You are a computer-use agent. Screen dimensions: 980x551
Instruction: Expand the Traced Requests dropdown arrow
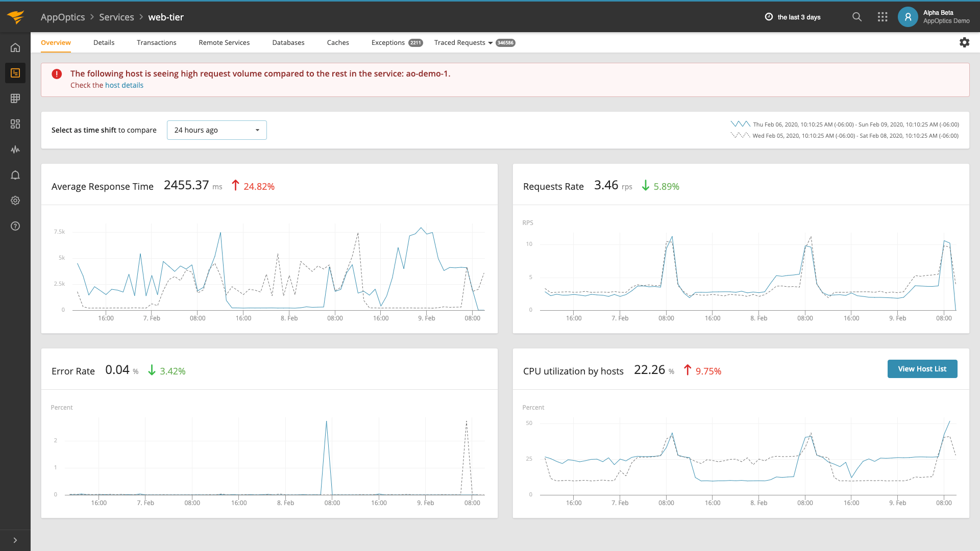491,43
